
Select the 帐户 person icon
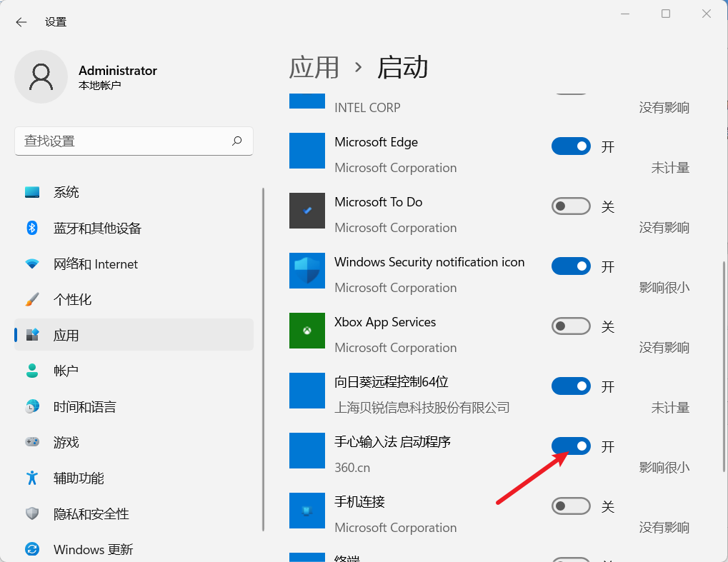32,371
